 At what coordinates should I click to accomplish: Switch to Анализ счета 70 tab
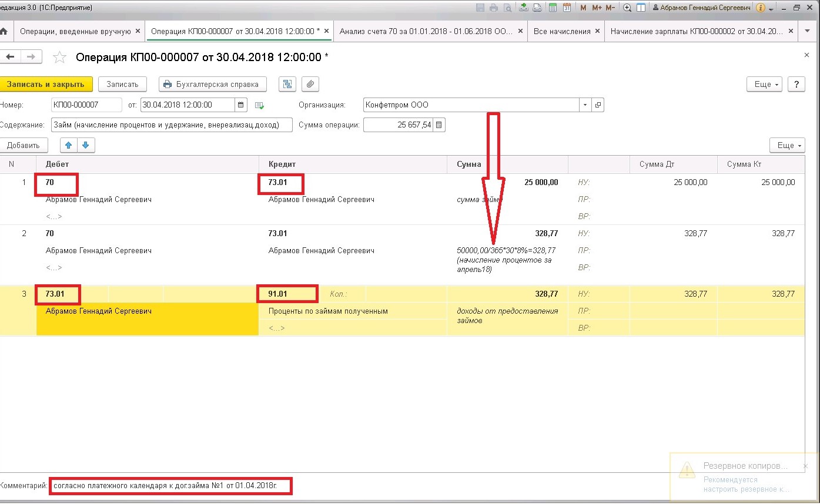[x=430, y=31]
